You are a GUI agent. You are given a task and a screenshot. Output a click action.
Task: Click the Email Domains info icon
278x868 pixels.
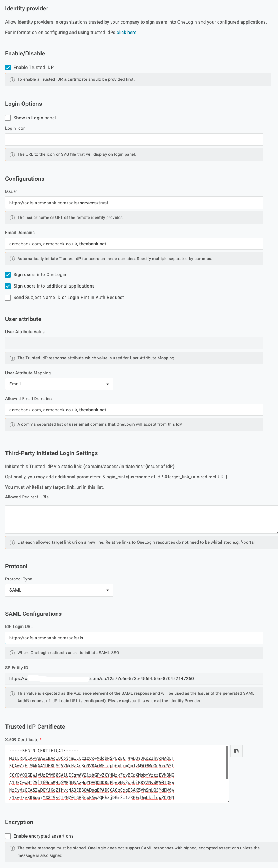12,258
